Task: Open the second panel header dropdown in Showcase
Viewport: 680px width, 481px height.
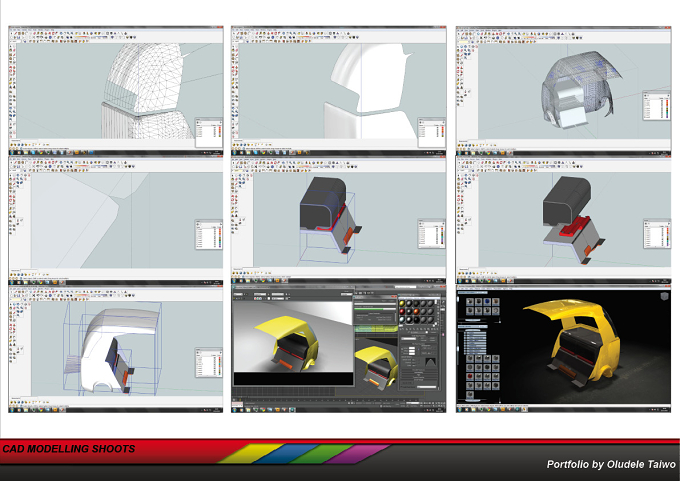Action: pyautogui.click(x=473, y=327)
